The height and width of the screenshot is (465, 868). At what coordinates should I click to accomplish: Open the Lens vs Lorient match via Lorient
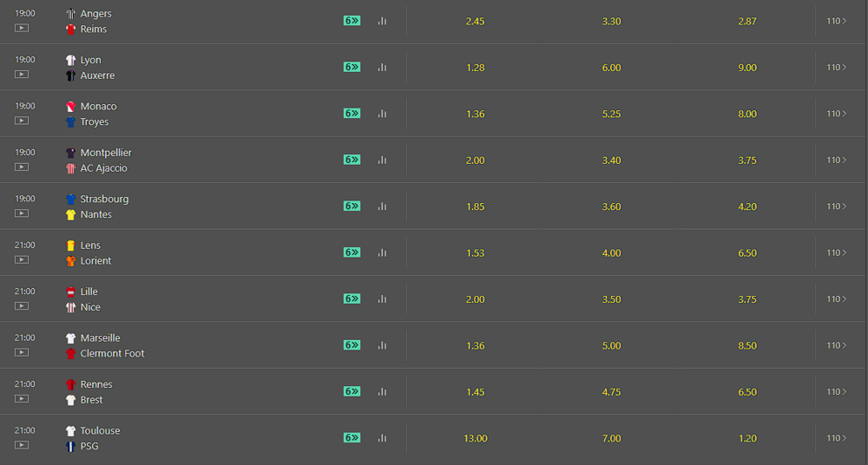coord(95,261)
